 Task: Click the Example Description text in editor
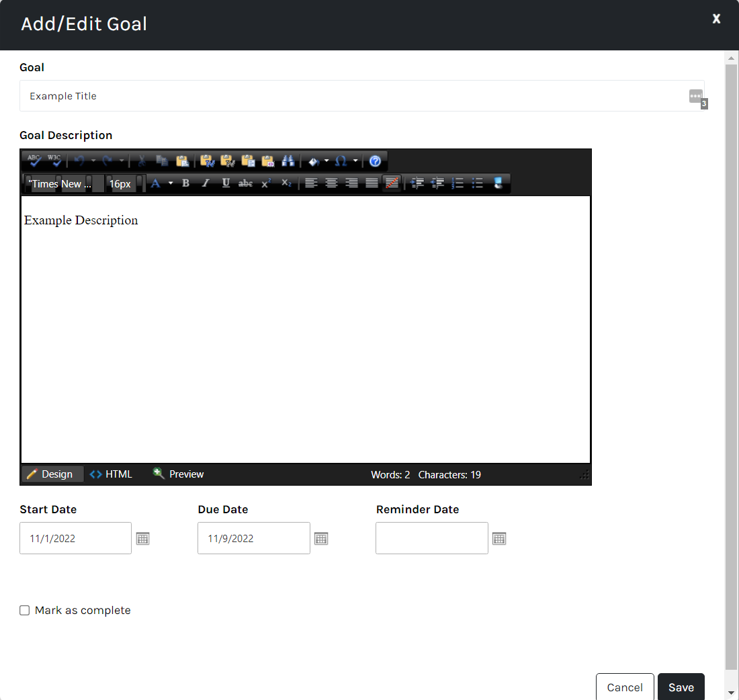click(x=81, y=220)
